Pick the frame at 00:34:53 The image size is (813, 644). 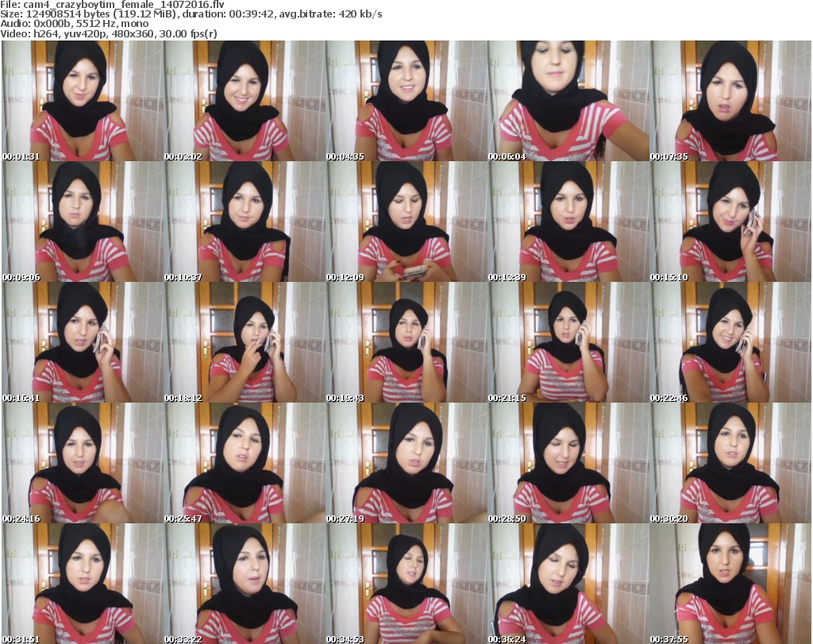tap(406, 584)
